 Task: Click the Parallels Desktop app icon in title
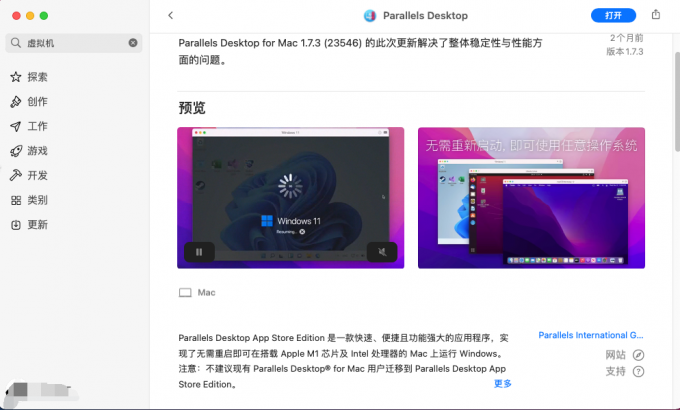(x=369, y=16)
